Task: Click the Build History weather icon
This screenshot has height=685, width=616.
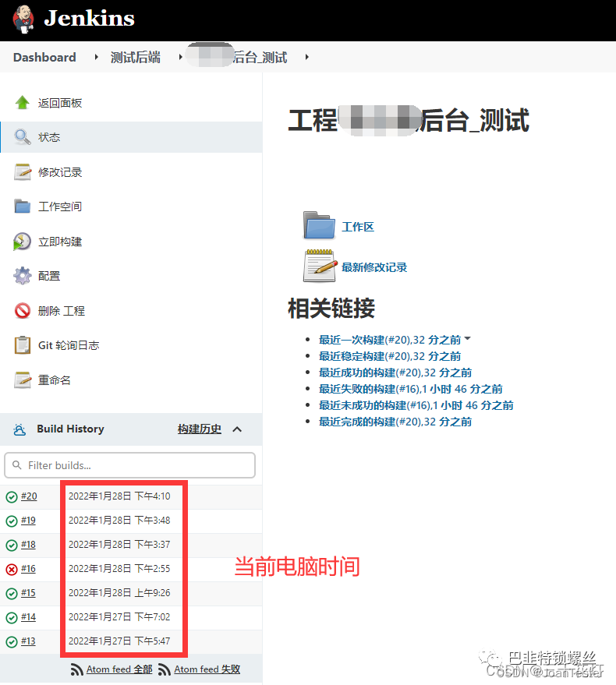Action: pyautogui.click(x=19, y=429)
